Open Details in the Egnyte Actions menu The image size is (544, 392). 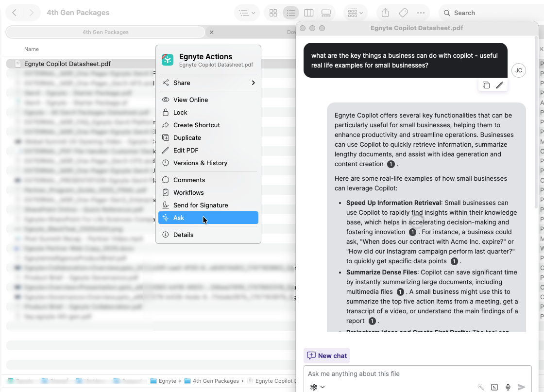pos(208,235)
